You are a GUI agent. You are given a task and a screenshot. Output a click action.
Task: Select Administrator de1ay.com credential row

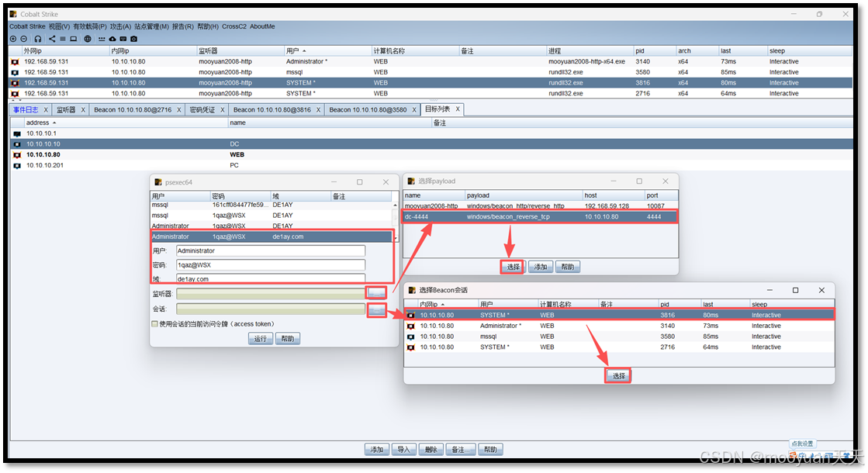(x=271, y=236)
